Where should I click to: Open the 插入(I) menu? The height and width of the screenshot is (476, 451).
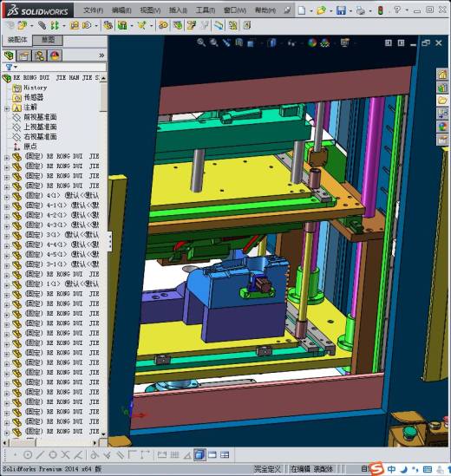click(178, 10)
